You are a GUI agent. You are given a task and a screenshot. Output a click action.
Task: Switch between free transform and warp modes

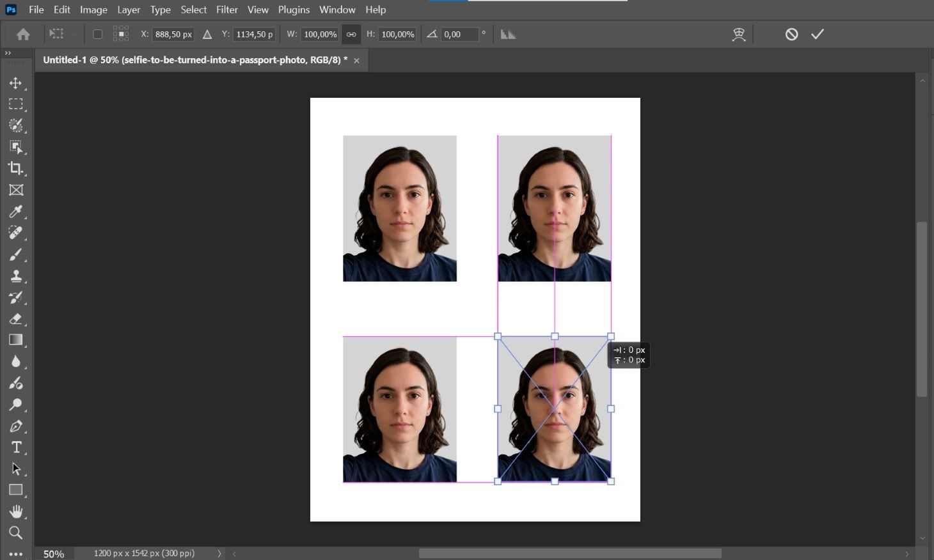coord(739,34)
